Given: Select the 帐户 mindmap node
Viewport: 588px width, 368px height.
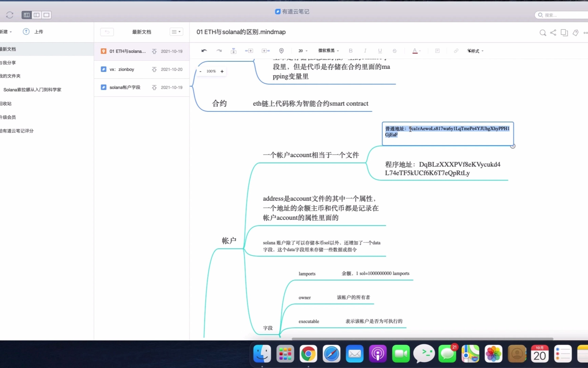Looking at the screenshot, I should (x=229, y=241).
